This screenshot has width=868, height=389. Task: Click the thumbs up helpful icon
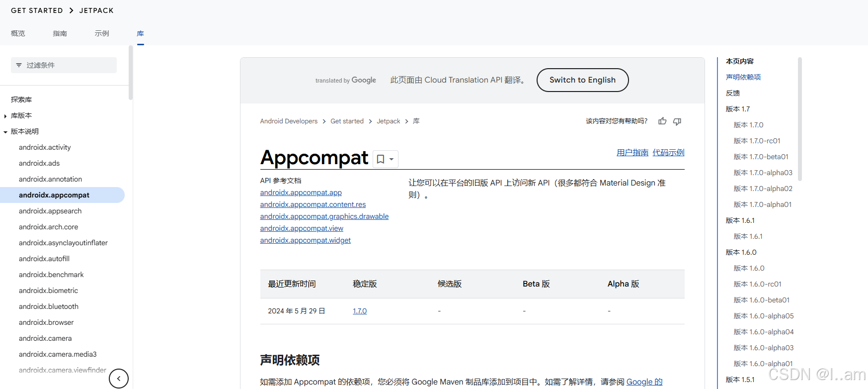click(662, 121)
